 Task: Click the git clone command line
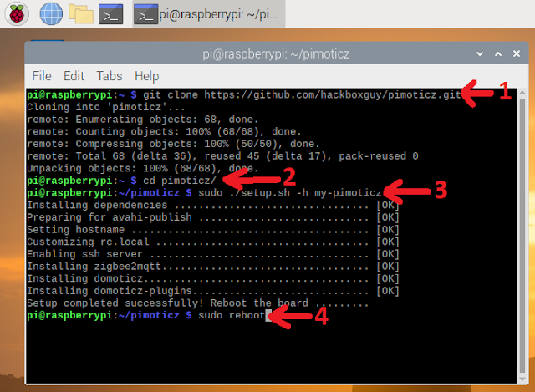pyautogui.click(x=243, y=94)
